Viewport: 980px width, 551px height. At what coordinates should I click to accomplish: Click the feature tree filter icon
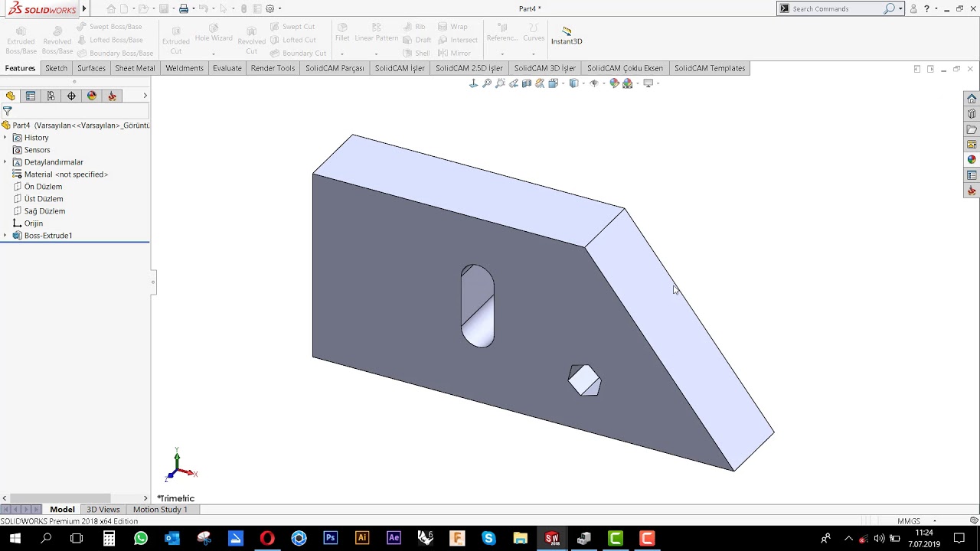coord(7,111)
